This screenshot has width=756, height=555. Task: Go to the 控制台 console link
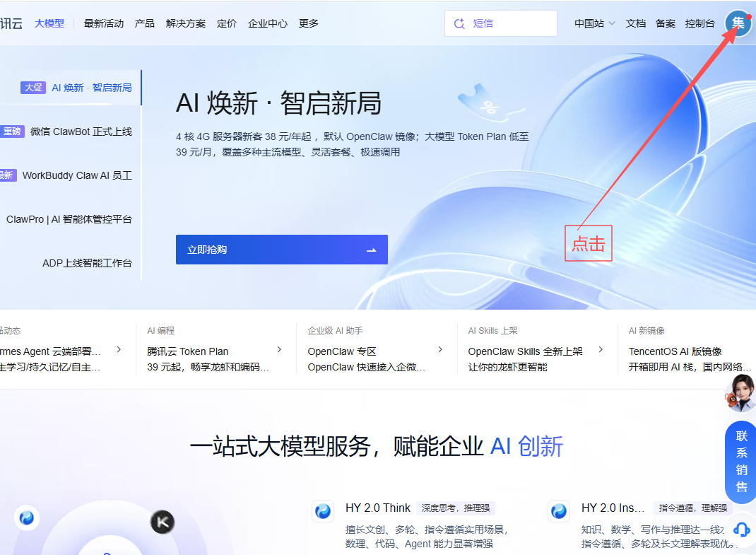(699, 23)
